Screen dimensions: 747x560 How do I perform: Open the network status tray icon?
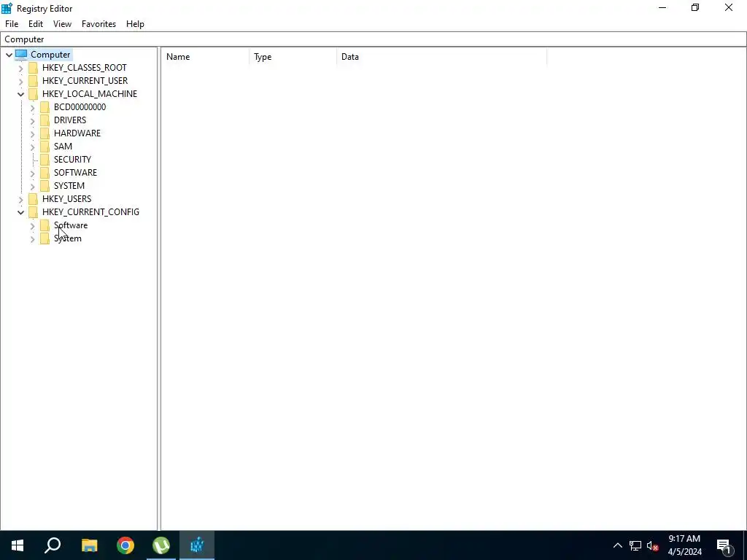tap(635, 545)
